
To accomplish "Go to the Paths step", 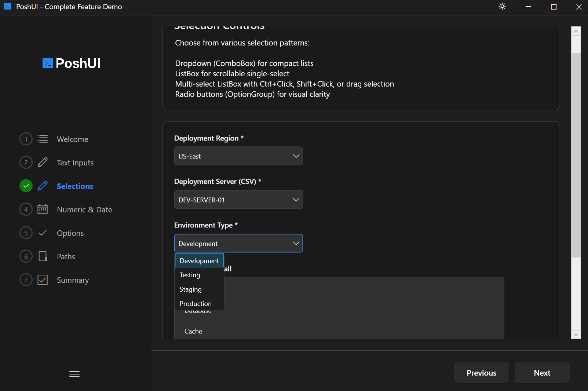I will point(66,257).
